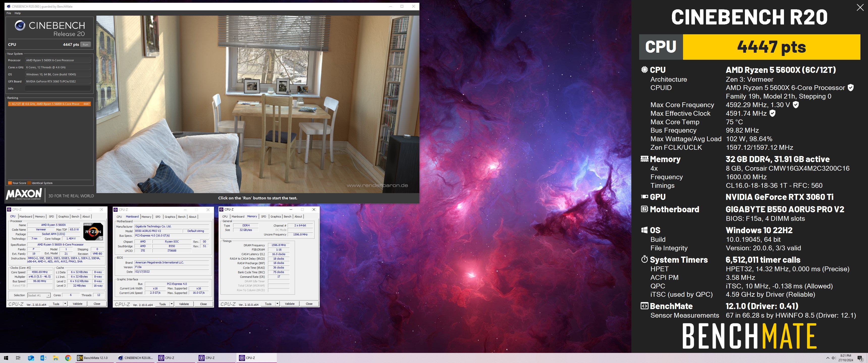This screenshot has width=868, height=363.
Task: Click the 6,512,011 timer calls text
Action: (x=763, y=260)
